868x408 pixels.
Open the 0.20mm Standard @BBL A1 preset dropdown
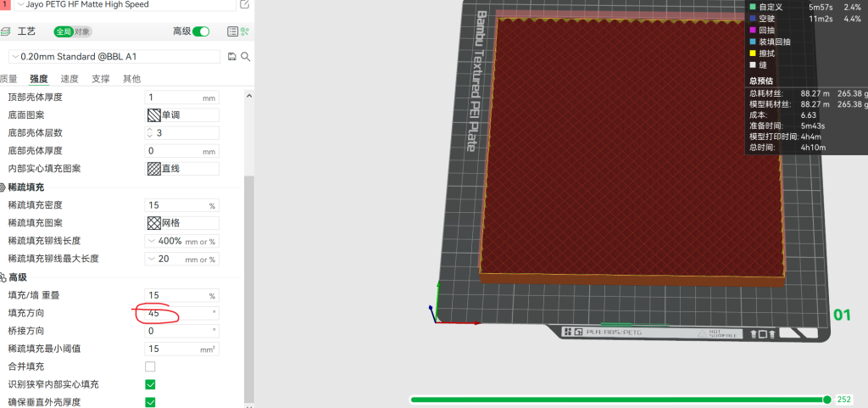(114, 57)
